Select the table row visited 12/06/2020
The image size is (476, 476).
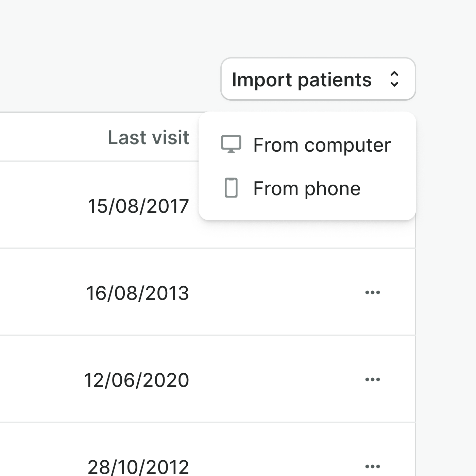pyautogui.click(x=272, y=379)
